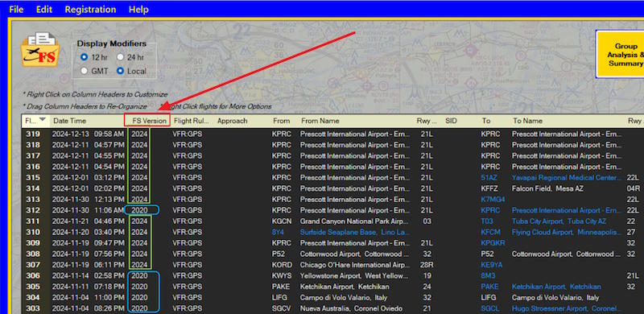The width and height of the screenshot is (644, 314).
Task: Click the SGCL destination code
Action: click(x=490, y=308)
